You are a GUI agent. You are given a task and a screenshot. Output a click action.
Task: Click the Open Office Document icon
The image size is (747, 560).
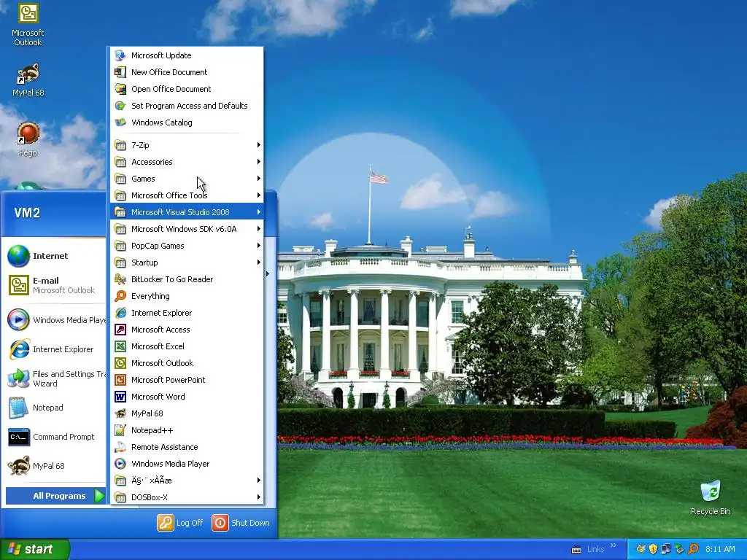[x=120, y=88]
